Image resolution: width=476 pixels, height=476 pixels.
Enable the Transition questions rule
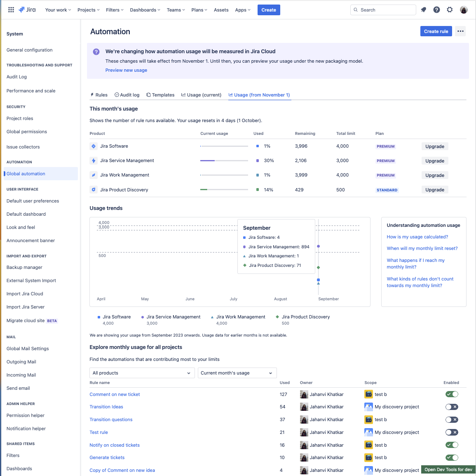tap(451, 419)
